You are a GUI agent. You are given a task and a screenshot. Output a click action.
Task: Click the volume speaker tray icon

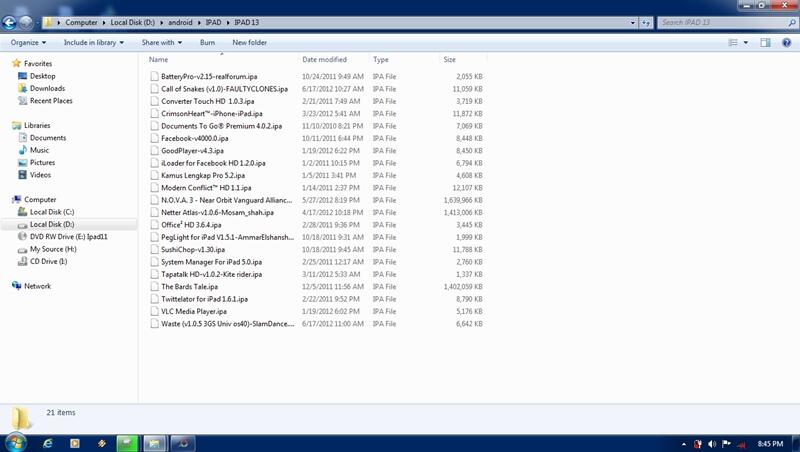tap(712, 444)
